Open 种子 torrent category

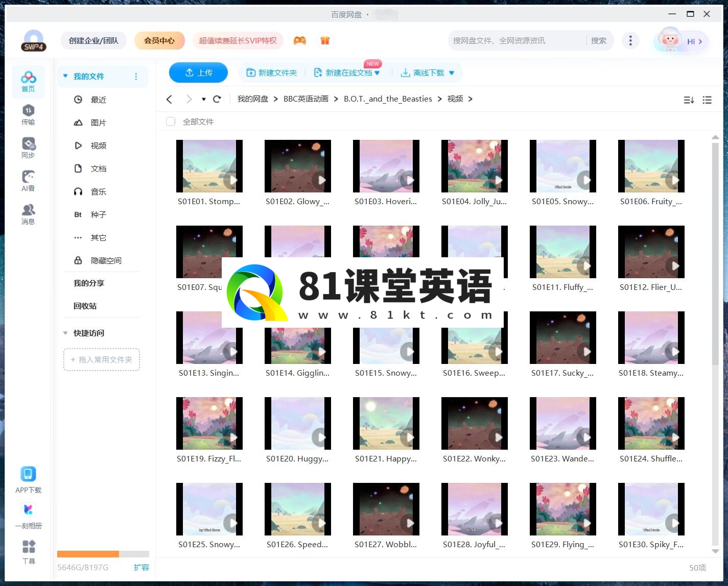click(x=99, y=214)
